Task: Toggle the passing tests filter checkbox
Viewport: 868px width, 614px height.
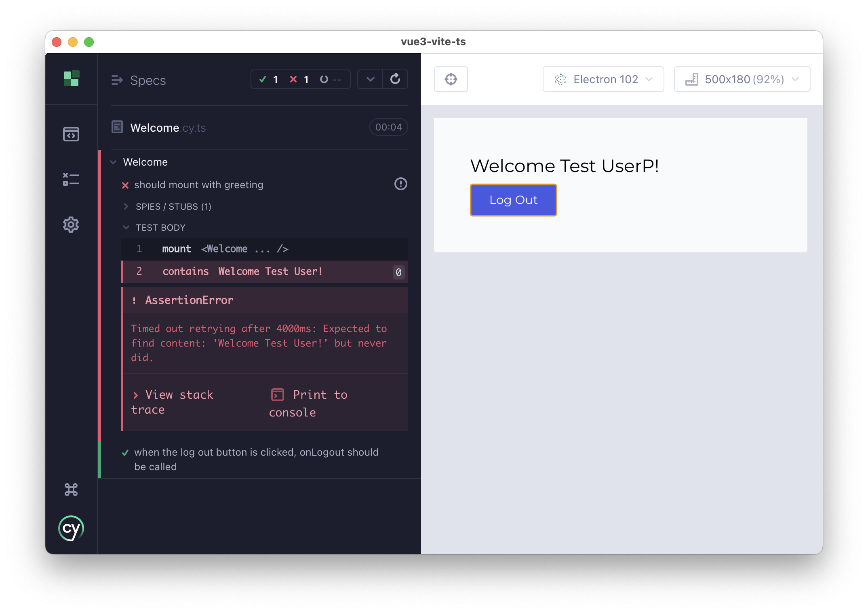Action: point(265,80)
